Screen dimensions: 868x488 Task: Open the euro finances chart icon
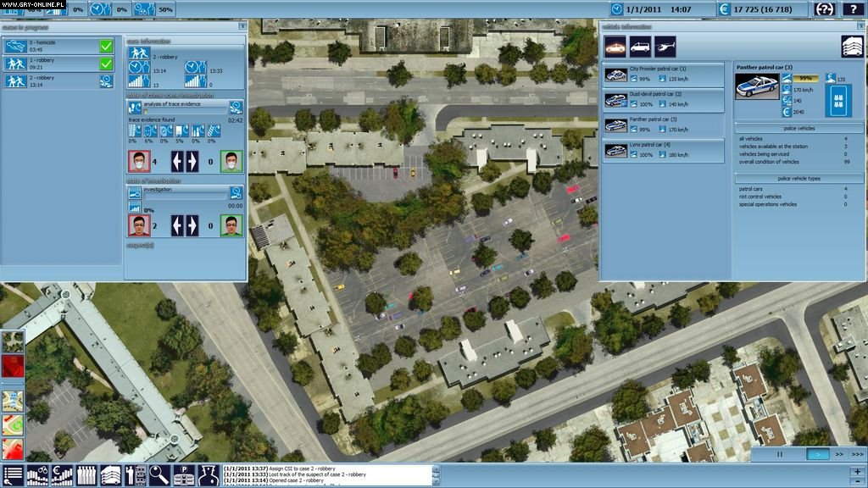click(x=62, y=475)
